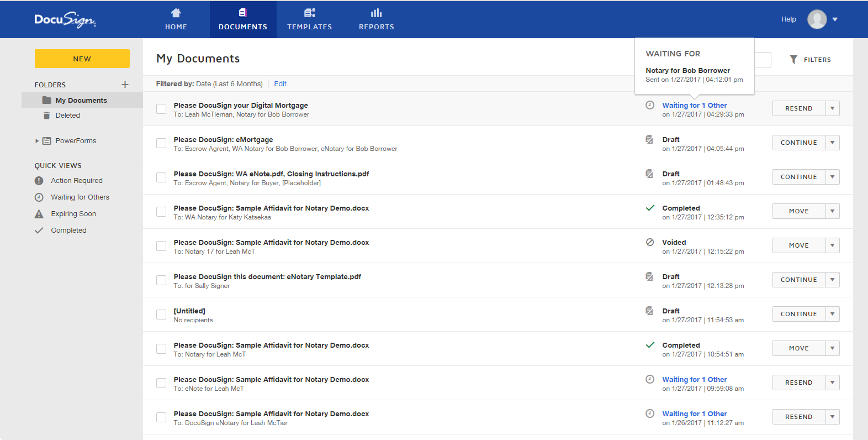Tick the [Untitled] document checkbox

[161, 315]
